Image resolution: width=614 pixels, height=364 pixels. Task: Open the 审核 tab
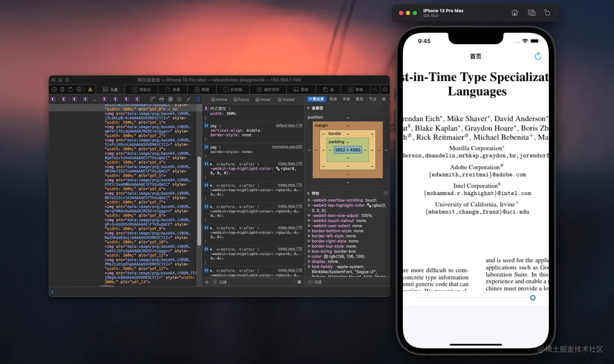pyautogui.click(x=356, y=89)
